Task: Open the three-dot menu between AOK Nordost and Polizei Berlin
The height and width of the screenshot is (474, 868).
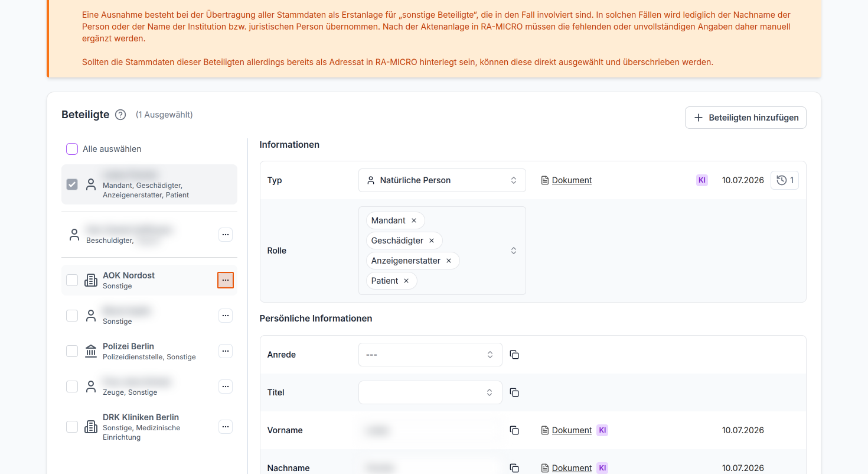Action: click(226, 316)
